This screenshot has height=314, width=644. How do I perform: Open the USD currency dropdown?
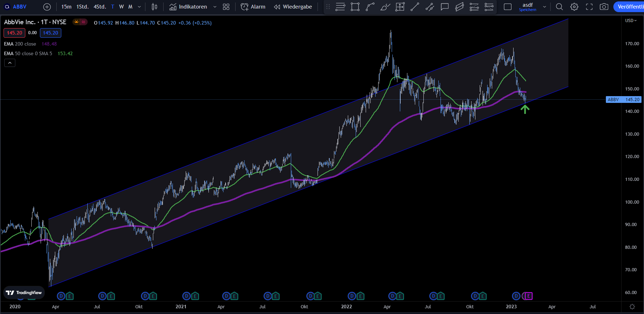(x=631, y=21)
